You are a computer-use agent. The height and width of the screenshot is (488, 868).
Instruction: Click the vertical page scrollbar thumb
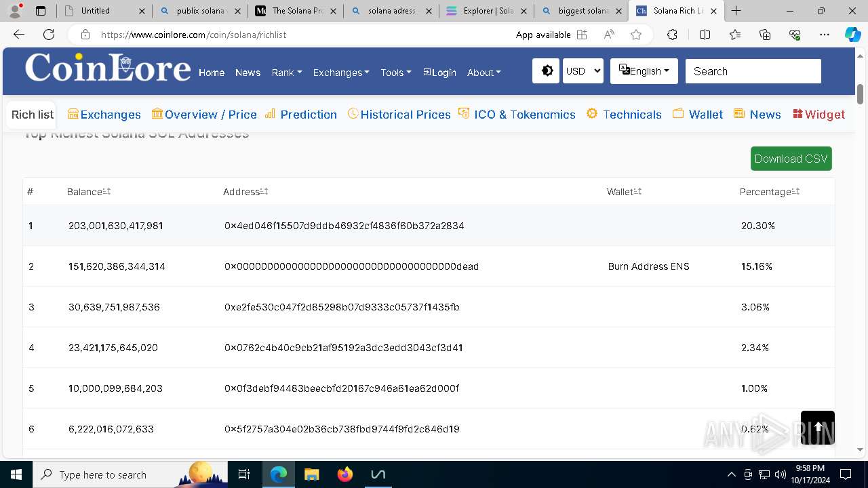pos(861,94)
